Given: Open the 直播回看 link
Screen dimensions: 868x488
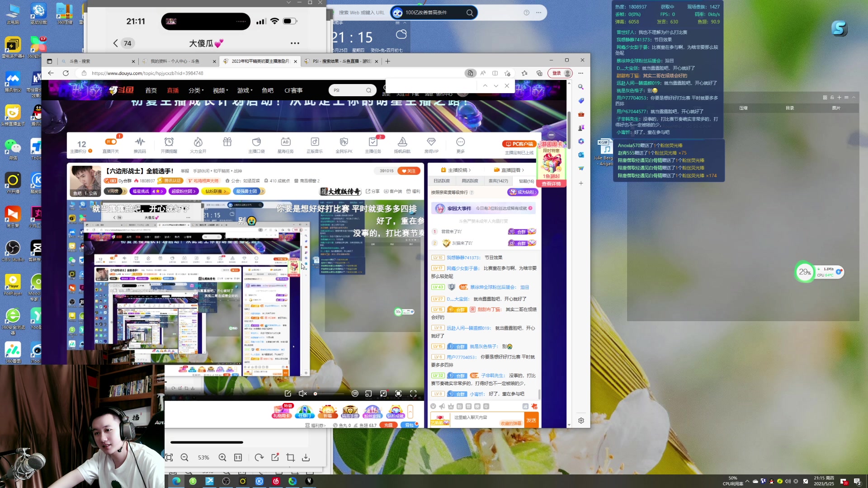Looking at the screenshot, I should (x=509, y=170).
